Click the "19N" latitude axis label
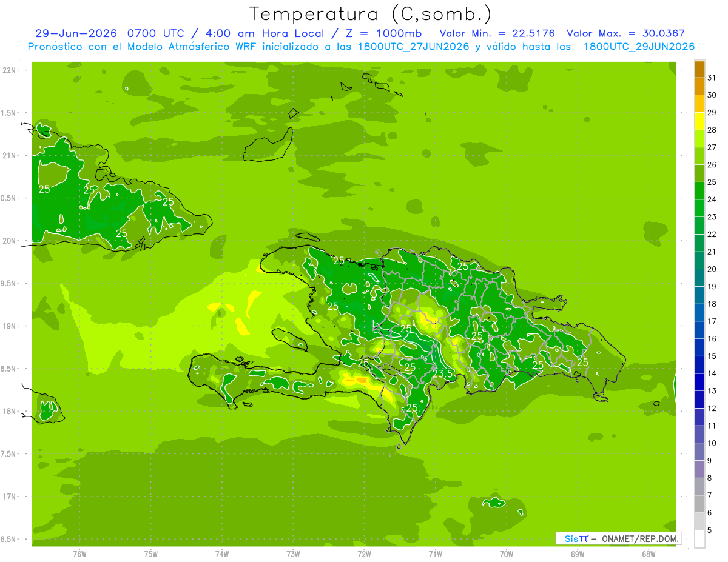Viewport: 728px width, 562px height. coord(8,326)
